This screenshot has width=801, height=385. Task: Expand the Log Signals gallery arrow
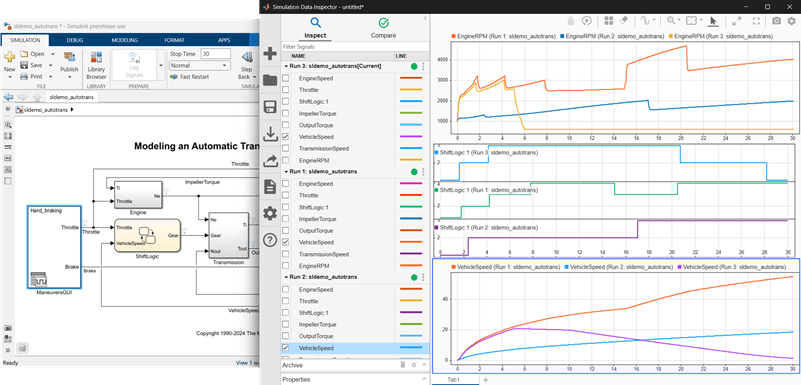[161, 65]
